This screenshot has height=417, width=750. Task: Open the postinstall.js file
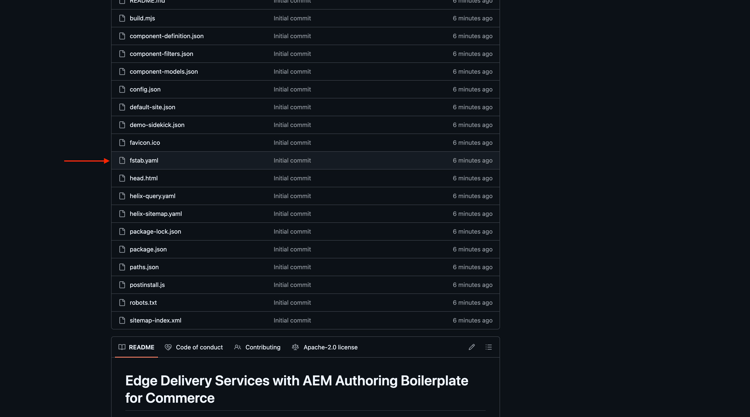pyautogui.click(x=147, y=285)
